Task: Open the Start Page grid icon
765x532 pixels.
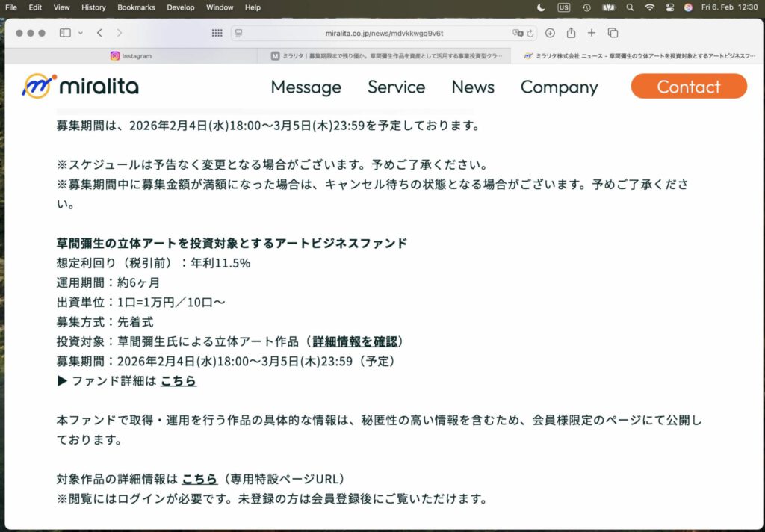Action: (x=217, y=33)
